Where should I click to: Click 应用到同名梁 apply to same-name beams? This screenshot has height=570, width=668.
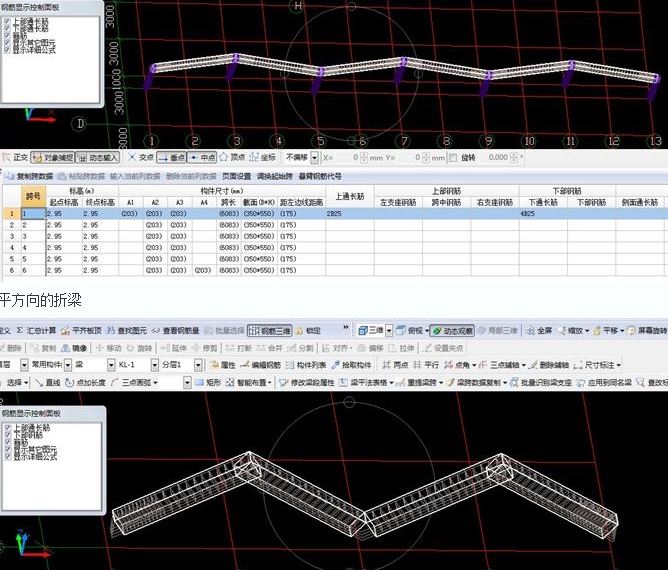[x=604, y=383]
